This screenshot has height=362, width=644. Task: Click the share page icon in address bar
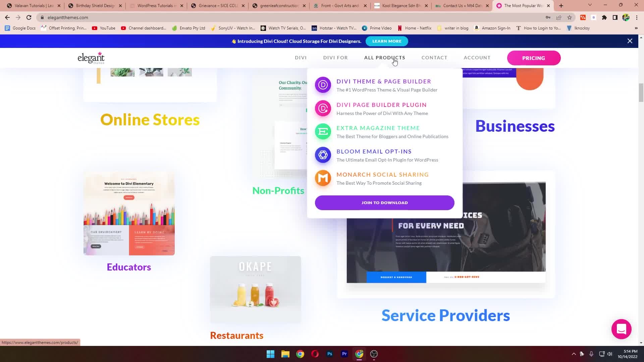(x=558, y=17)
